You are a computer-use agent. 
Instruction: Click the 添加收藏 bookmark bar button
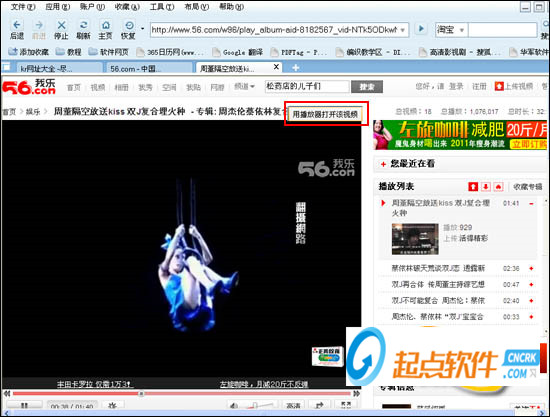[x=29, y=52]
